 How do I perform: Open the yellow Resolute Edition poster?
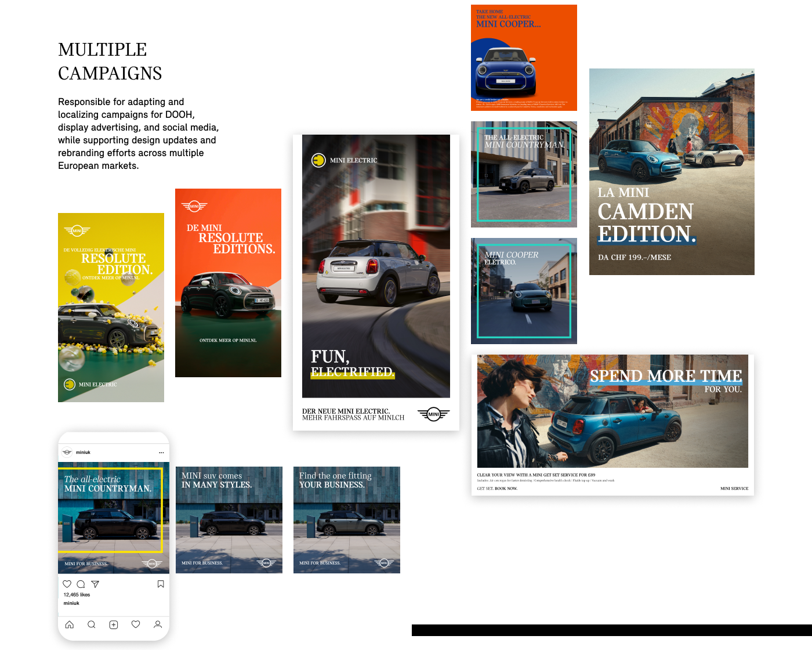pos(111,308)
